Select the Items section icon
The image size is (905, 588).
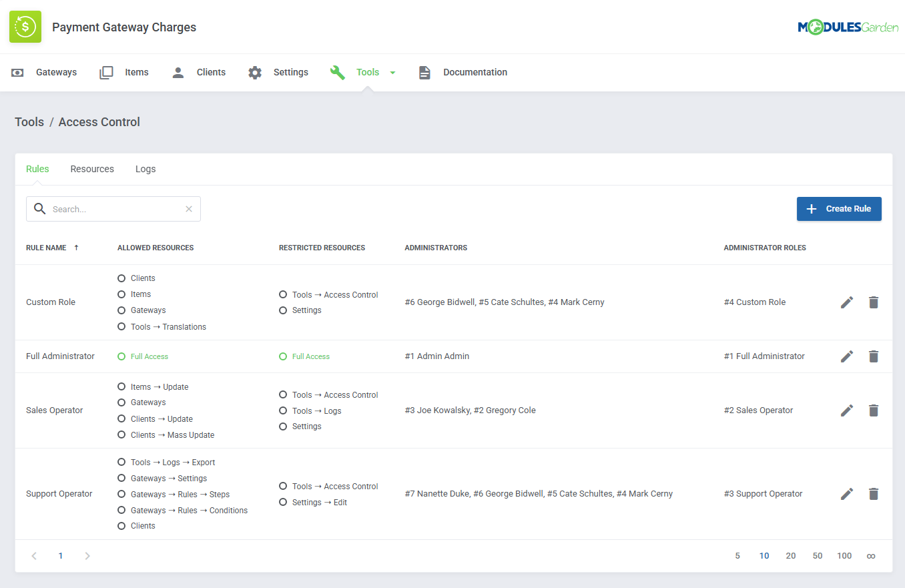[x=106, y=72]
